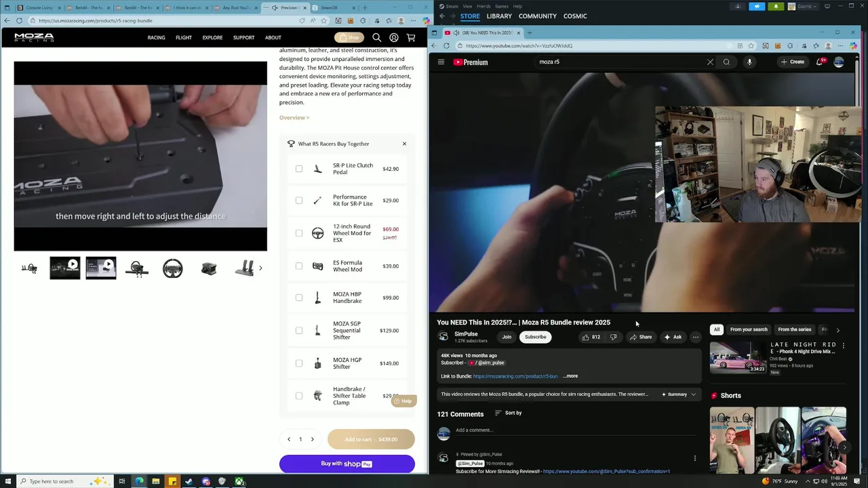Open the SimPulse channel avatar
Viewport: 868px width, 488px height.
point(443,336)
